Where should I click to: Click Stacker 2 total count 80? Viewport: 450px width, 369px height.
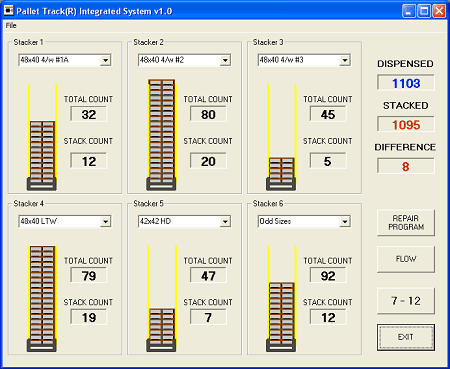[x=208, y=114]
